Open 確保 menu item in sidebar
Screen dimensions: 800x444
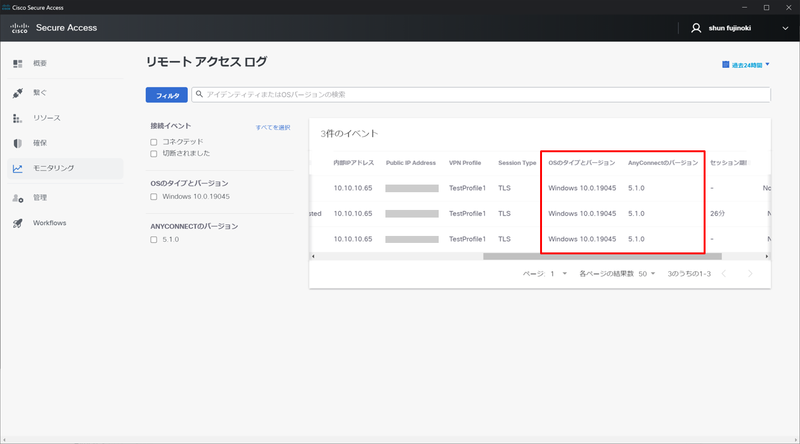40,143
